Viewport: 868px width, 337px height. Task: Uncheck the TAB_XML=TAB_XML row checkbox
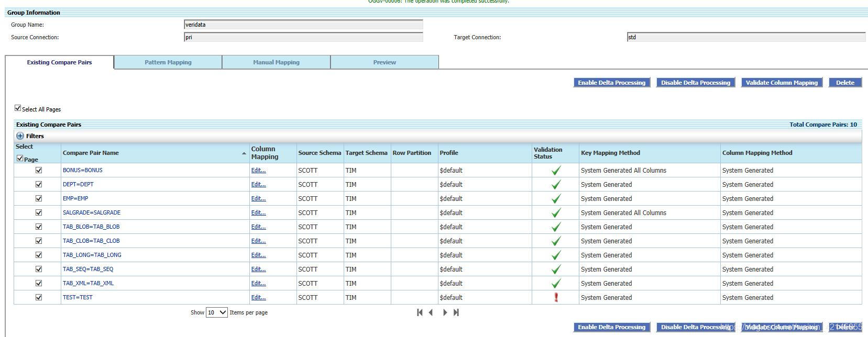click(x=39, y=283)
